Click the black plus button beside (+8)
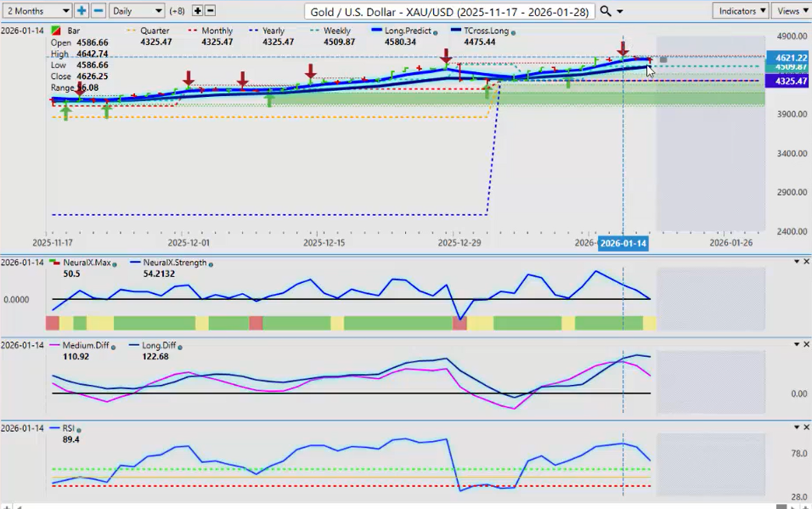This screenshot has width=812, height=509. tap(197, 11)
